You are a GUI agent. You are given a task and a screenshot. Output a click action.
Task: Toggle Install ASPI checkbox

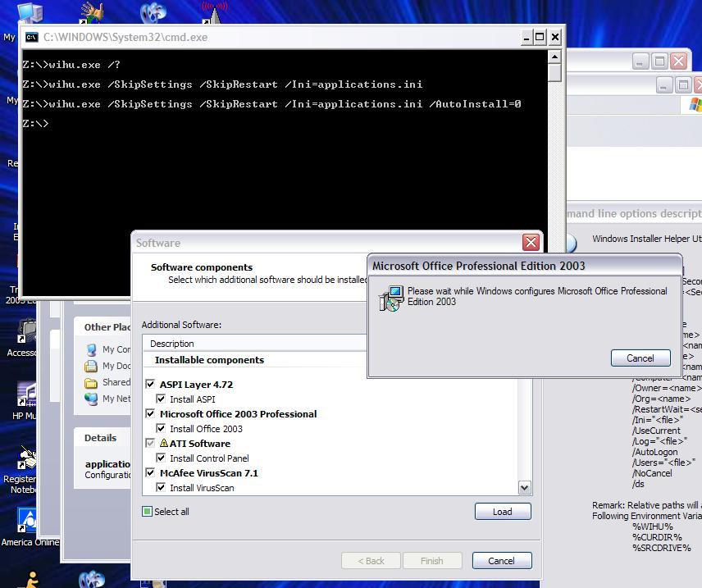[x=161, y=399]
